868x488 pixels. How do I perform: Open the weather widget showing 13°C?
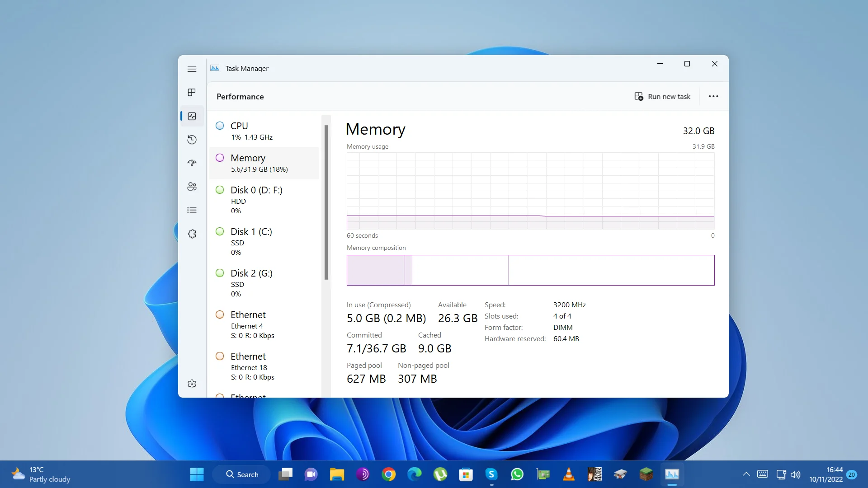coord(41,474)
